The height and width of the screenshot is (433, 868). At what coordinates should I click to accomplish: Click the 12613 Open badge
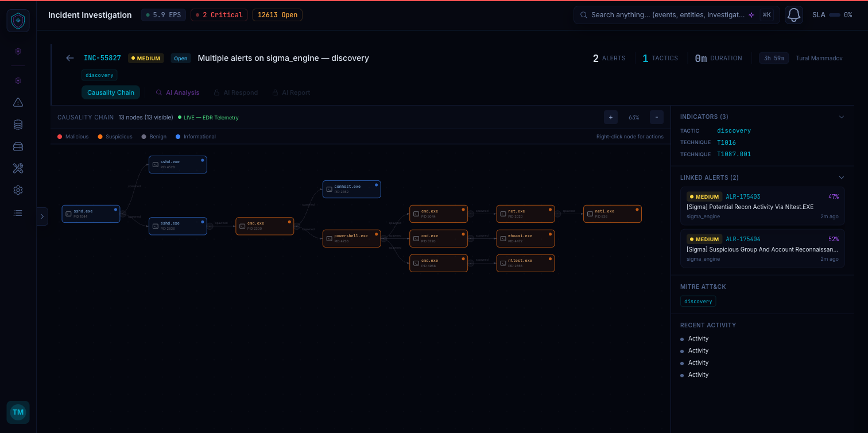tap(277, 15)
